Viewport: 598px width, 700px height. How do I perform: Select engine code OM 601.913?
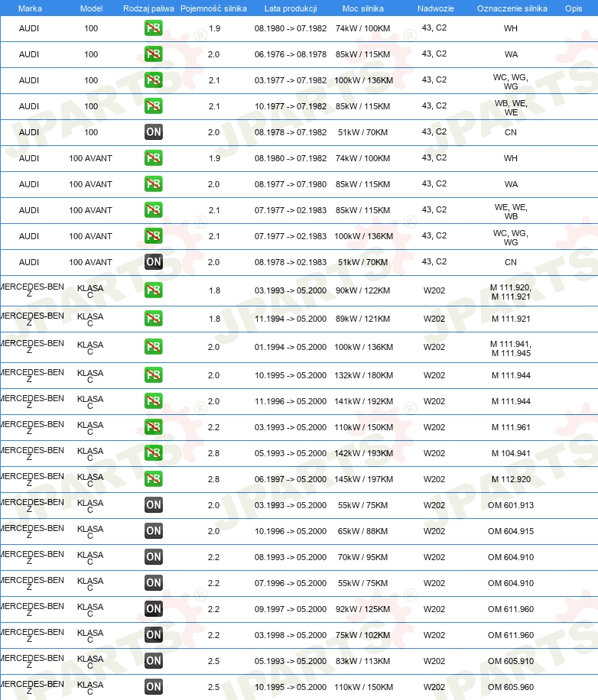(511, 505)
